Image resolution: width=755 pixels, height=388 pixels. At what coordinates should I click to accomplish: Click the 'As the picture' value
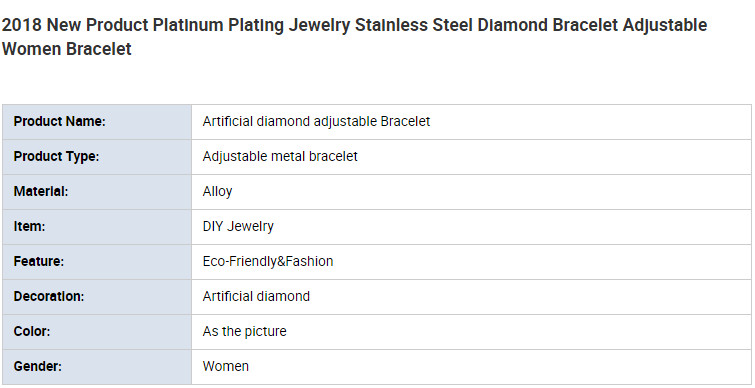[245, 331]
